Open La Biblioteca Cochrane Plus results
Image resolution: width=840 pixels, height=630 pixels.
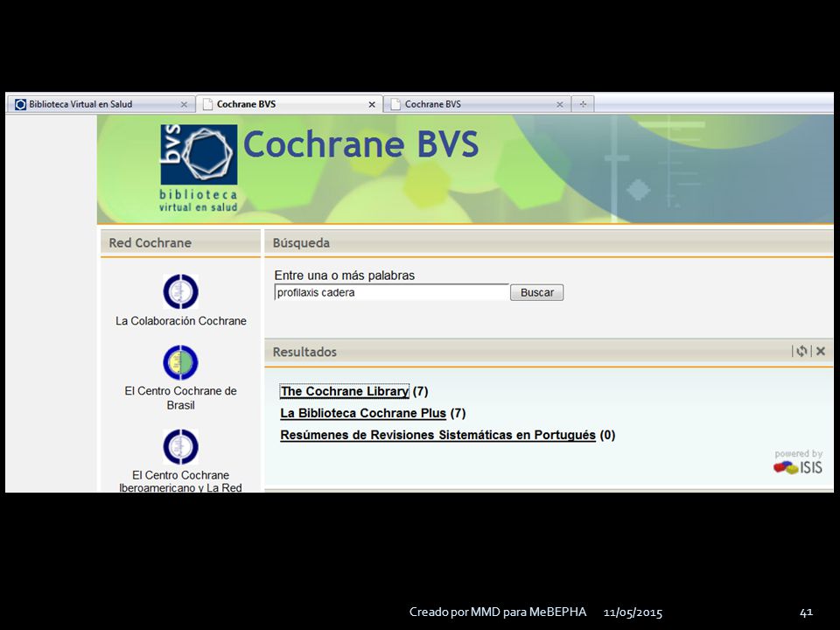click(x=363, y=413)
